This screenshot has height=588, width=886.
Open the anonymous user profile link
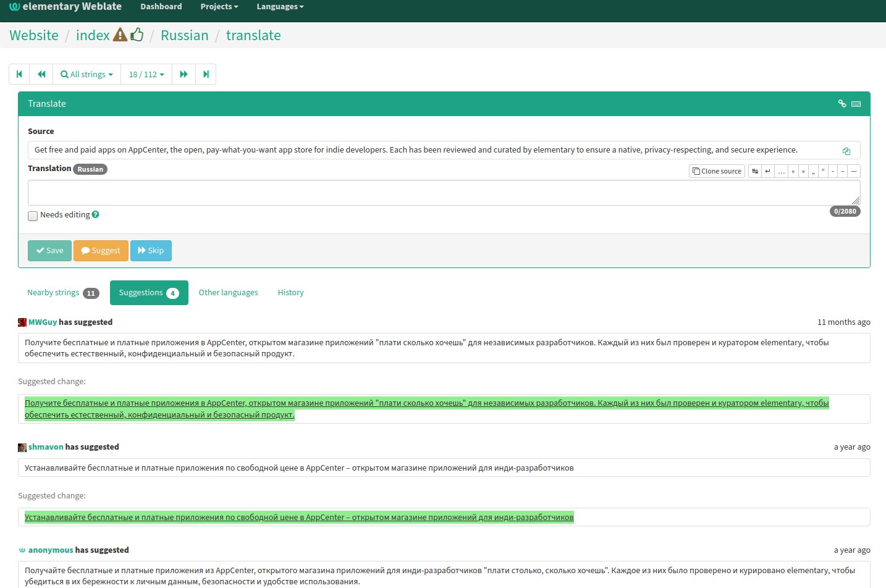pyautogui.click(x=51, y=550)
